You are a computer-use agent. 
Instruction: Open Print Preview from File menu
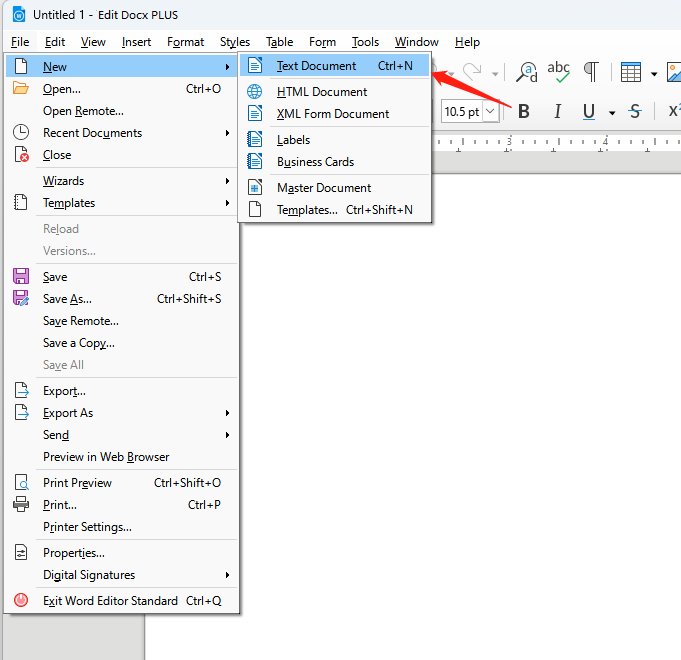(122, 483)
